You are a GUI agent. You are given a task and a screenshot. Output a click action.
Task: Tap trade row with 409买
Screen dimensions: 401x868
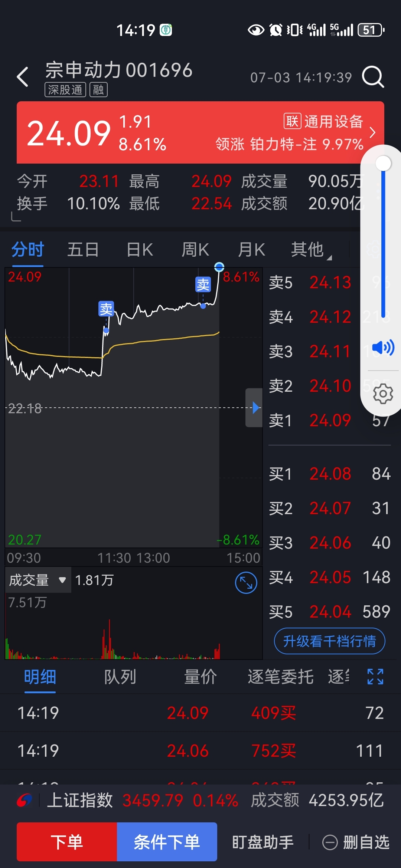(200, 713)
